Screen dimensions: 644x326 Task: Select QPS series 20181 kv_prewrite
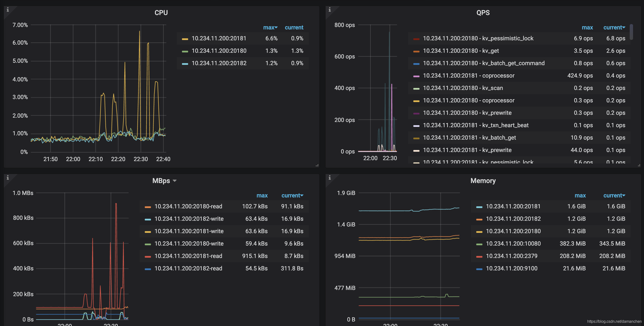click(467, 150)
